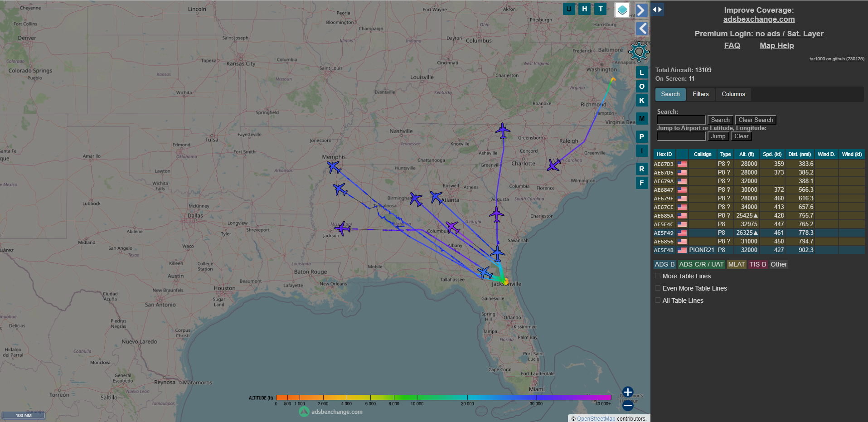Open the Premium Login link
Viewport: 868px width, 422px height.
(759, 34)
